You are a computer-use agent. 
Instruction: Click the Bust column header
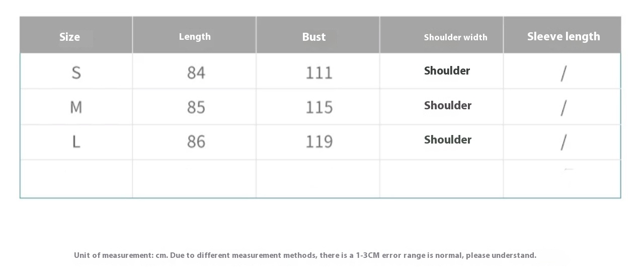pyautogui.click(x=314, y=37)
